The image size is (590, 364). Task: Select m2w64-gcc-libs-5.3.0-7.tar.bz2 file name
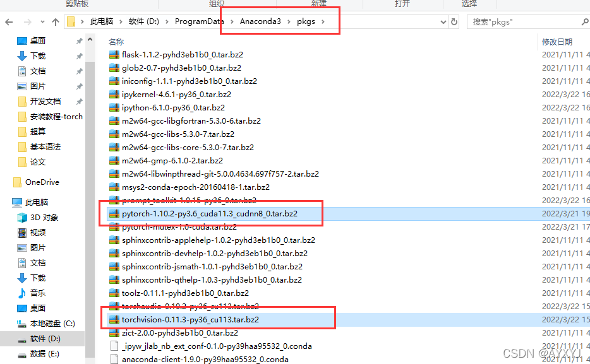point(178,134)
